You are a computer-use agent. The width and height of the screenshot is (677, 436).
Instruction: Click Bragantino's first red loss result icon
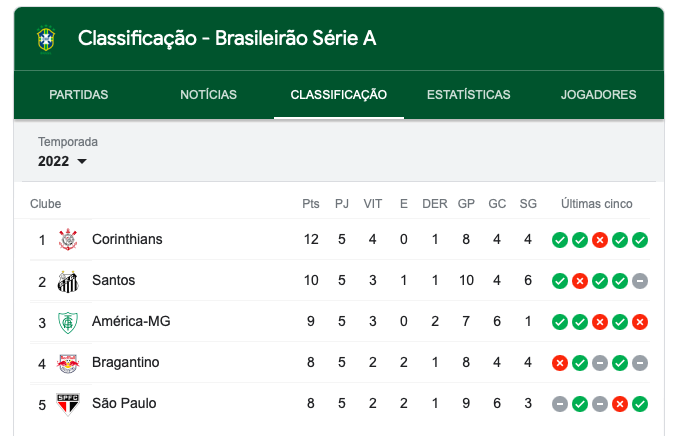point(560,363)
